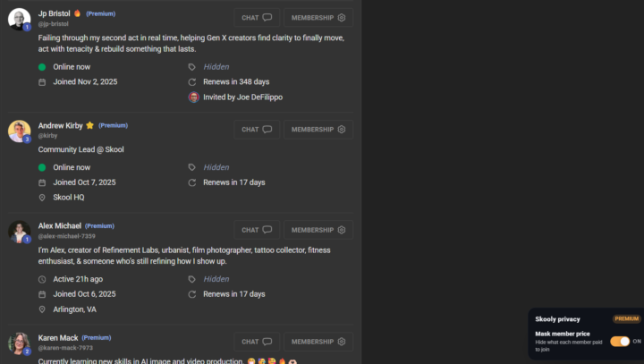Click the Andrew Kirby name link

(61, 125)
